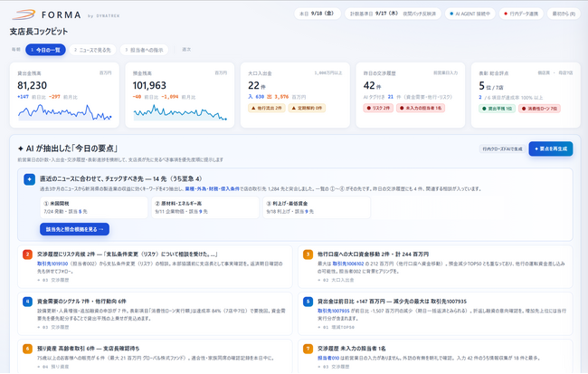Viewport: 588px width, 374px height.
Task: Select the ② 原材料・エネルギー高 news card
Action: coord(205,207)
